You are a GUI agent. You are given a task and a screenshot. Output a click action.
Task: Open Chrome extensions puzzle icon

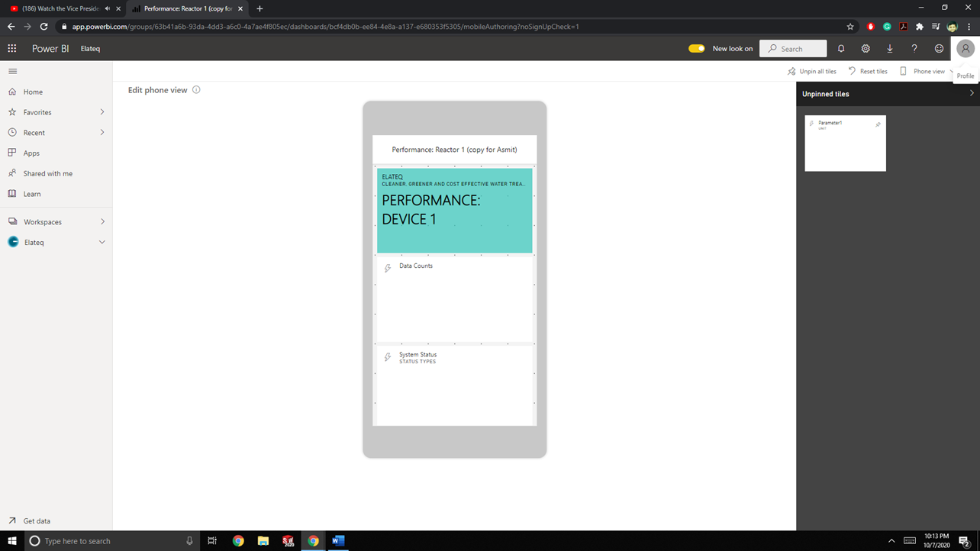[x=919, y=27]
